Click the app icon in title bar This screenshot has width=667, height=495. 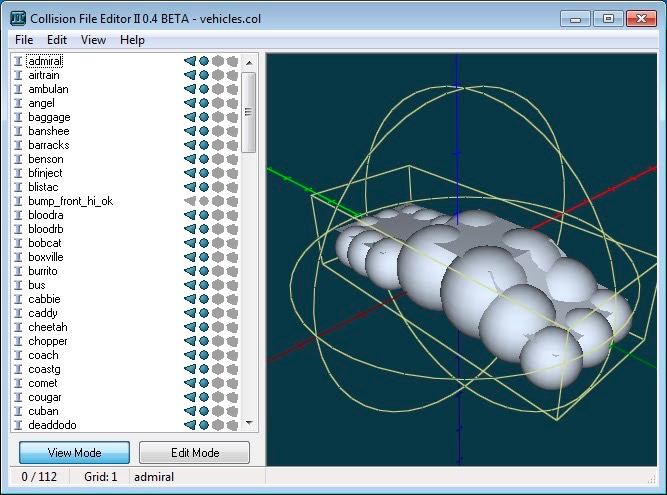pos(18,18)
